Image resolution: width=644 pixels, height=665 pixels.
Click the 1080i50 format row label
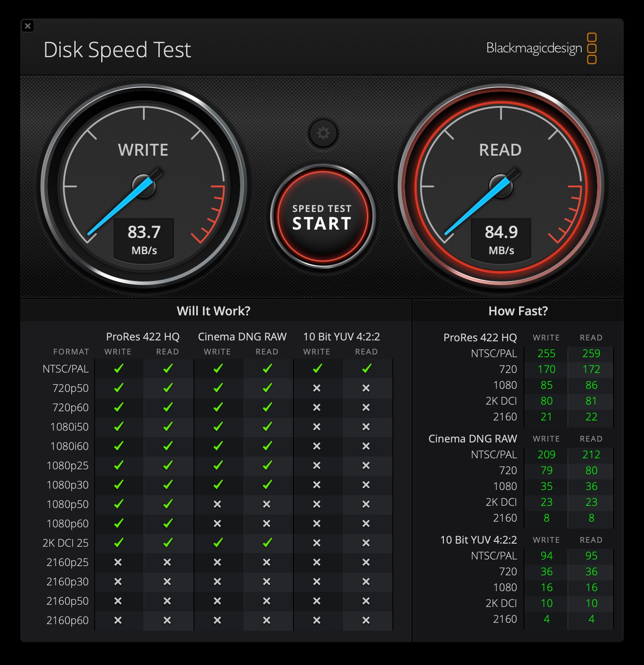point(70,427)
